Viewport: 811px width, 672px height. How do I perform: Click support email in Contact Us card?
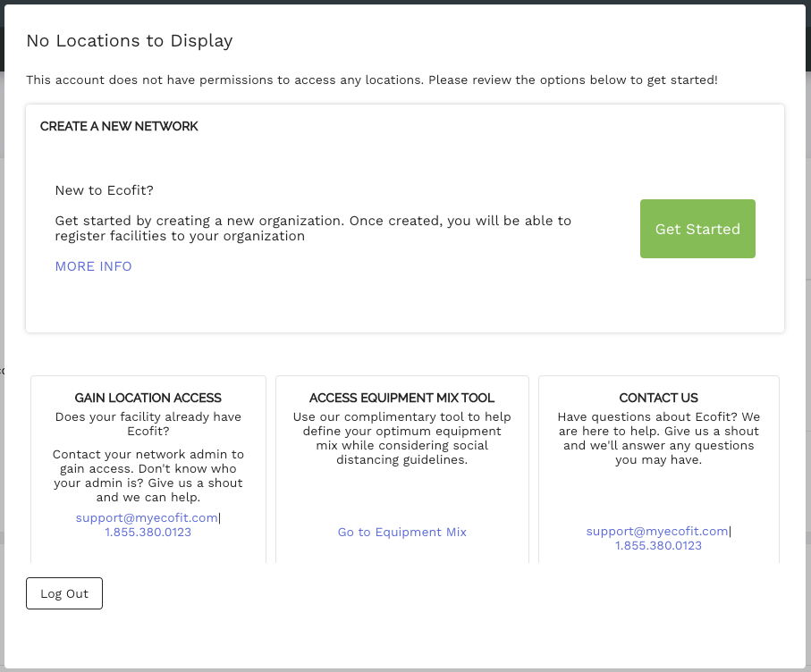click(x=657, y=531)
